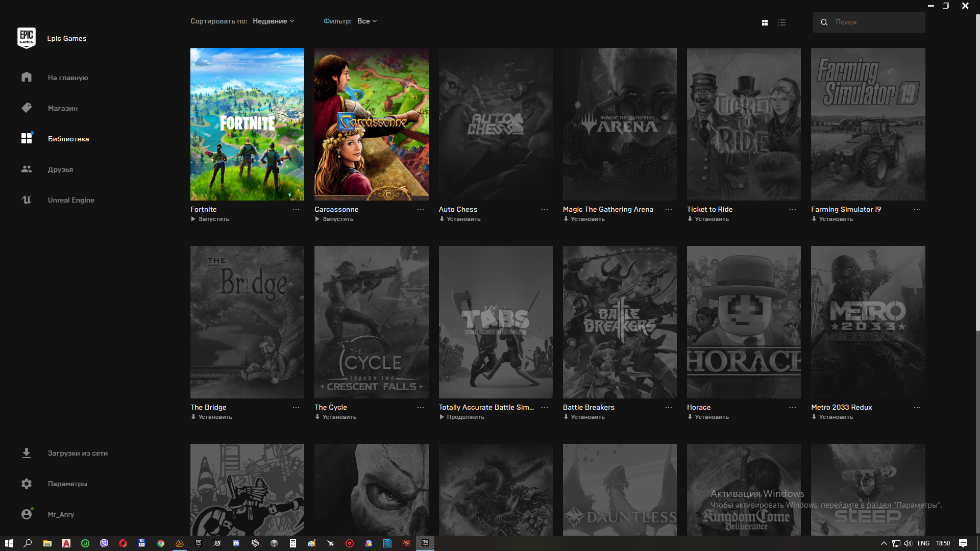Open Google Chrome from taskbar

161,543
